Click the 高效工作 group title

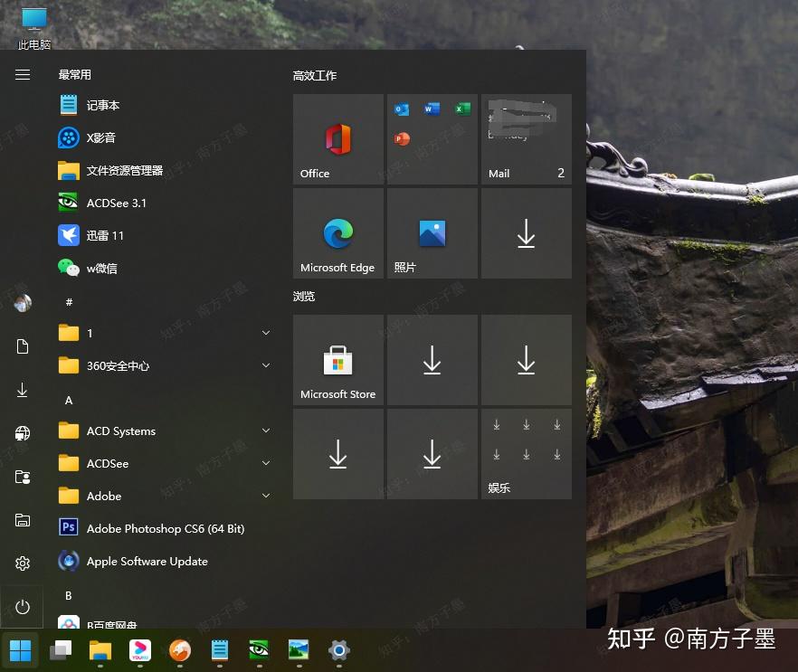coord(315,75)
